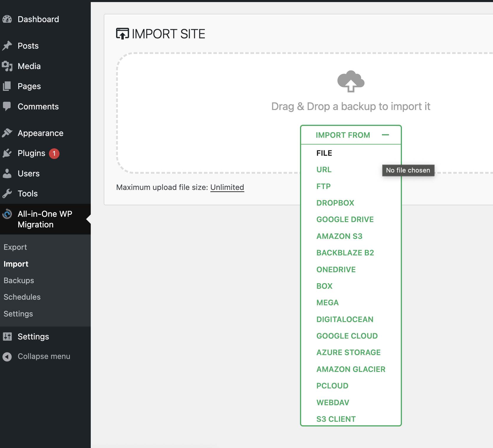The height and width of the screenshot is (448, 493).
Task: Choose Google Drive as import source
Action: click(345, 219)
